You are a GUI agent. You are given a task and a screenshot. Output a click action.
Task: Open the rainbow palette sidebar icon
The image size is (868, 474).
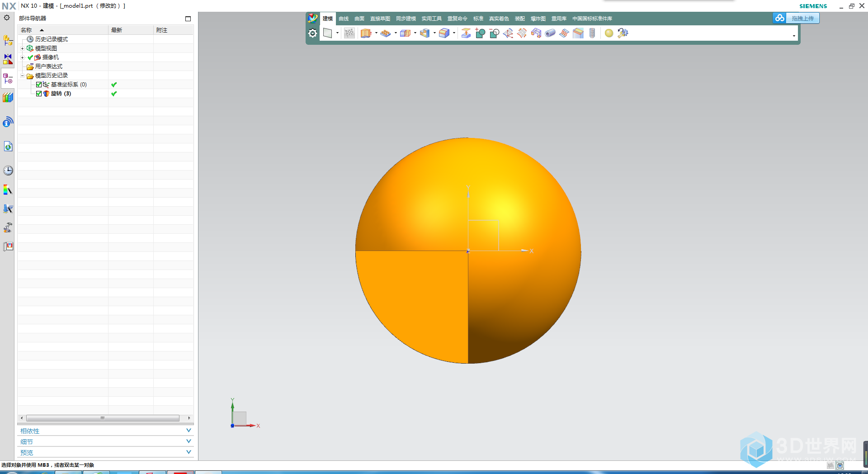(x=8, y=190)
